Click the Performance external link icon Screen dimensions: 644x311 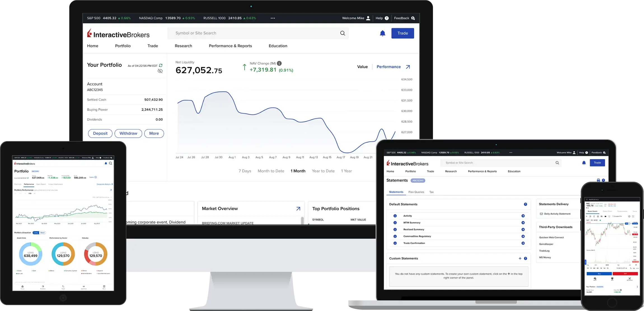408,67
